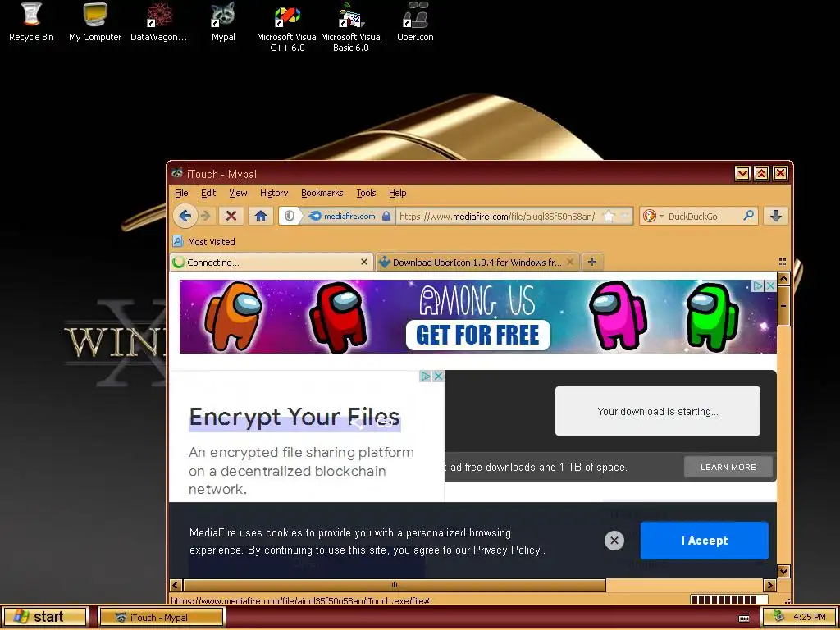840x630 pixels.
Task: Click the LEARN MORE button
Action: coord(728,467)
